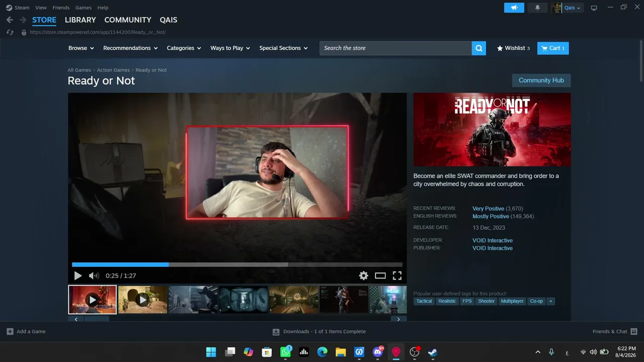Select the STORE tab
This screenshot has width=644, height=362.
pos(44,20)
